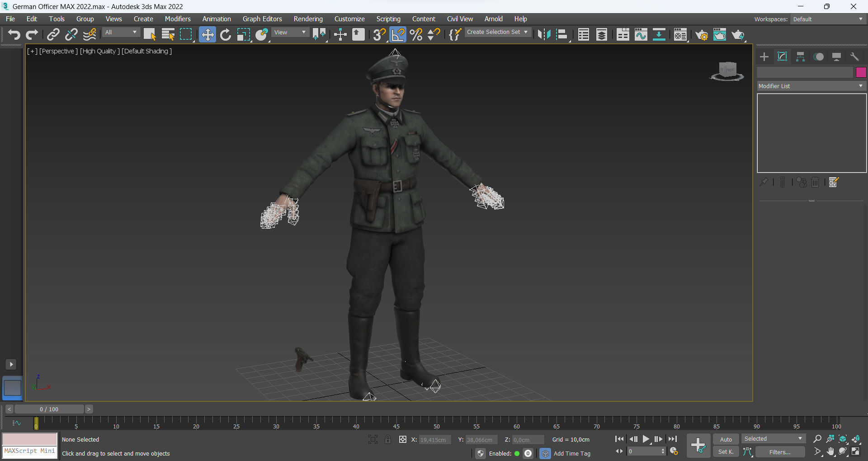The height and width of the screenshot is (461, 868).
Task: Click the Play Animation button
Action: point(646,439)
